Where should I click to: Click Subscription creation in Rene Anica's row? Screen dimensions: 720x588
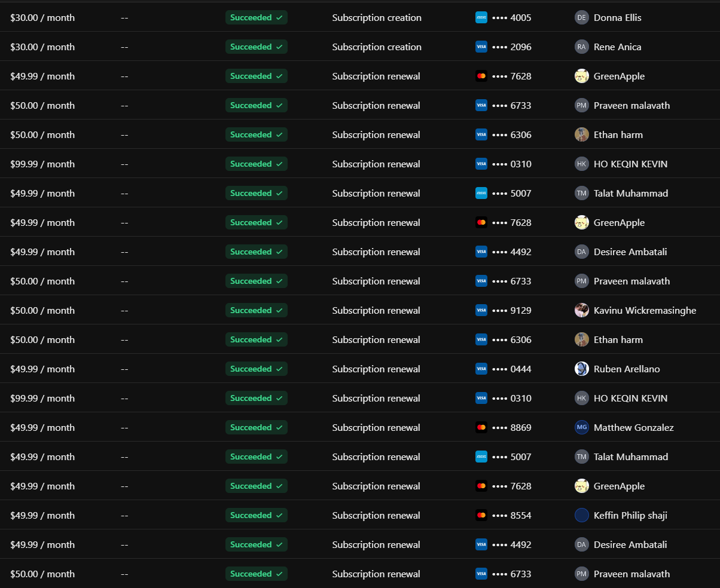pos(377,47)
